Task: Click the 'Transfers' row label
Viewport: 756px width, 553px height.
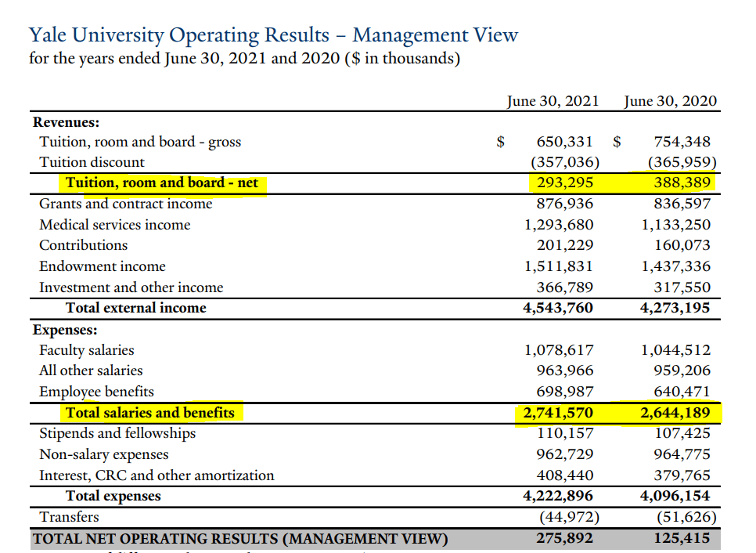Action: (69, 517)
